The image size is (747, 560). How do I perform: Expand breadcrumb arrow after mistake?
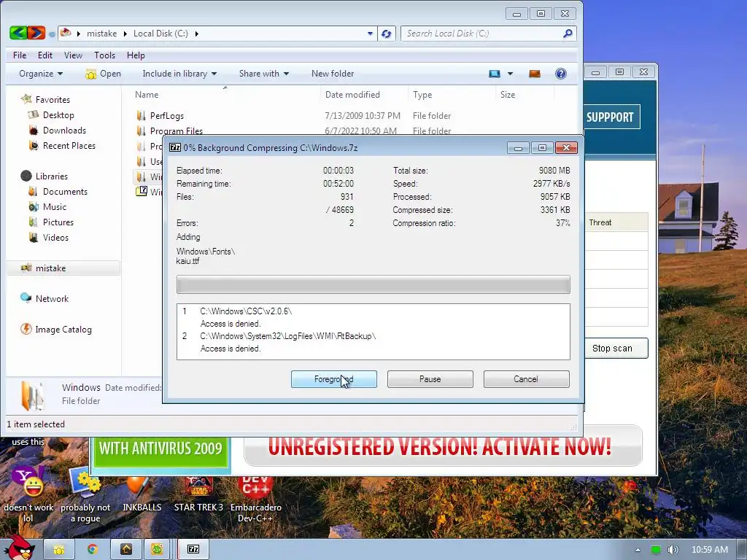click(125, 34)
